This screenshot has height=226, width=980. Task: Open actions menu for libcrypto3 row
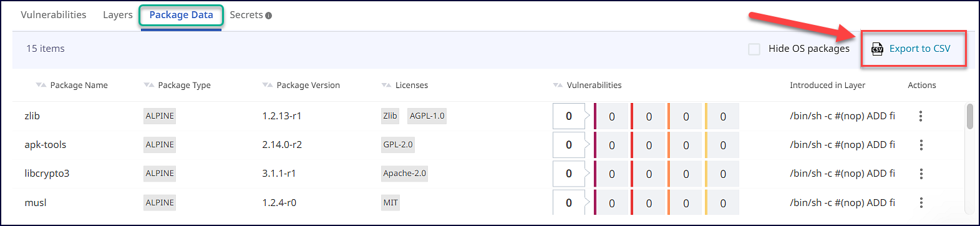(x=921, y=174)
